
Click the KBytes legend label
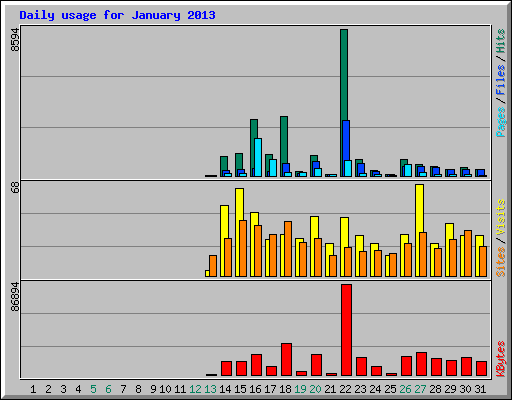[x=501, y=359]
